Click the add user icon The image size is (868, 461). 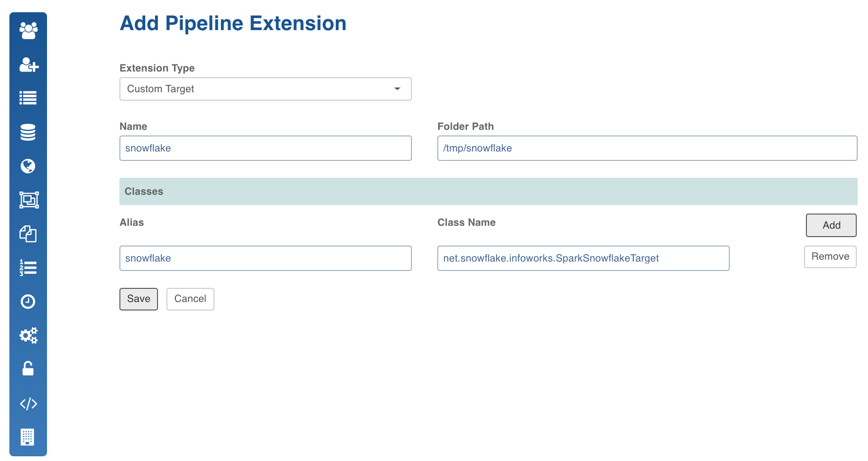point(28,65)
